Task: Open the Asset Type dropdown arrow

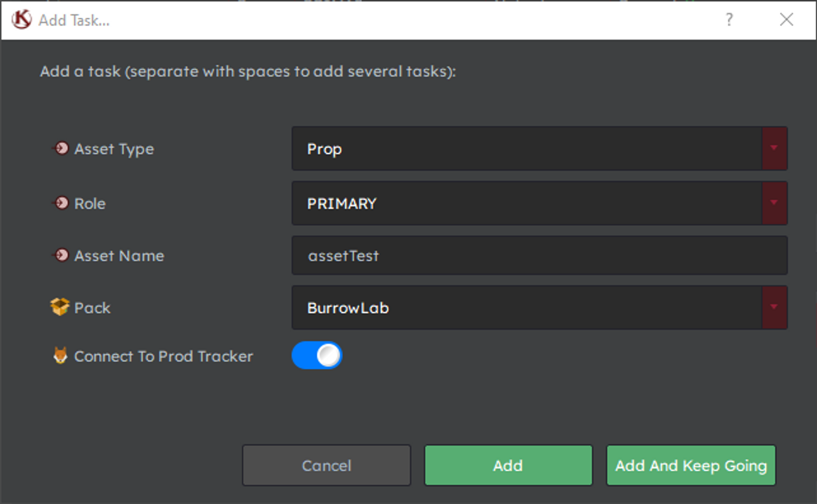Action: (775, 148)
